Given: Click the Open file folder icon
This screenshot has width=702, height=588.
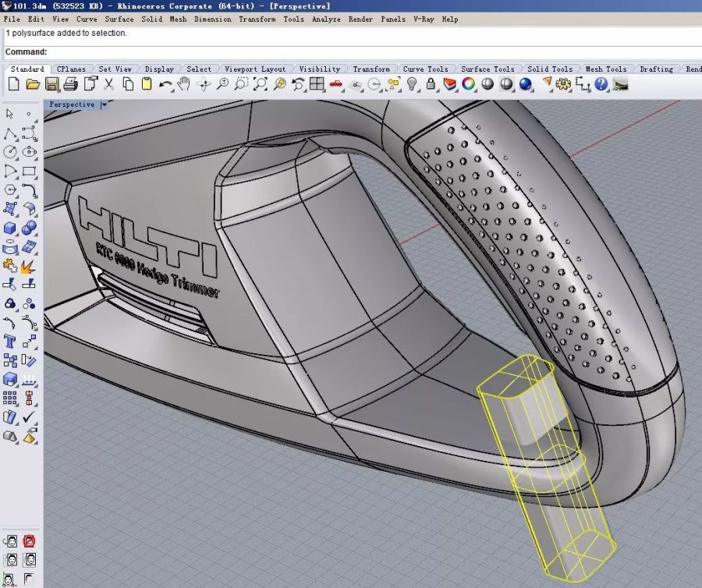Looking at the screenshot, I should pos(32,84).
